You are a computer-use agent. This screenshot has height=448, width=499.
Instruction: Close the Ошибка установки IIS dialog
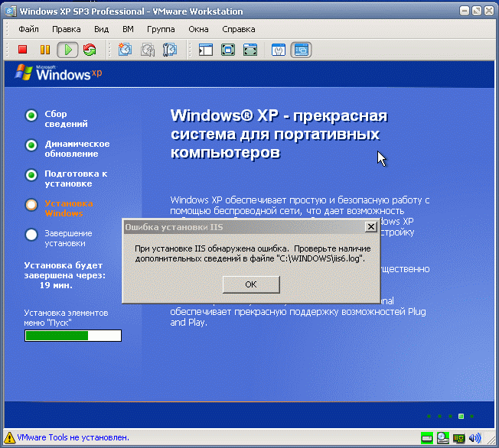370,227
